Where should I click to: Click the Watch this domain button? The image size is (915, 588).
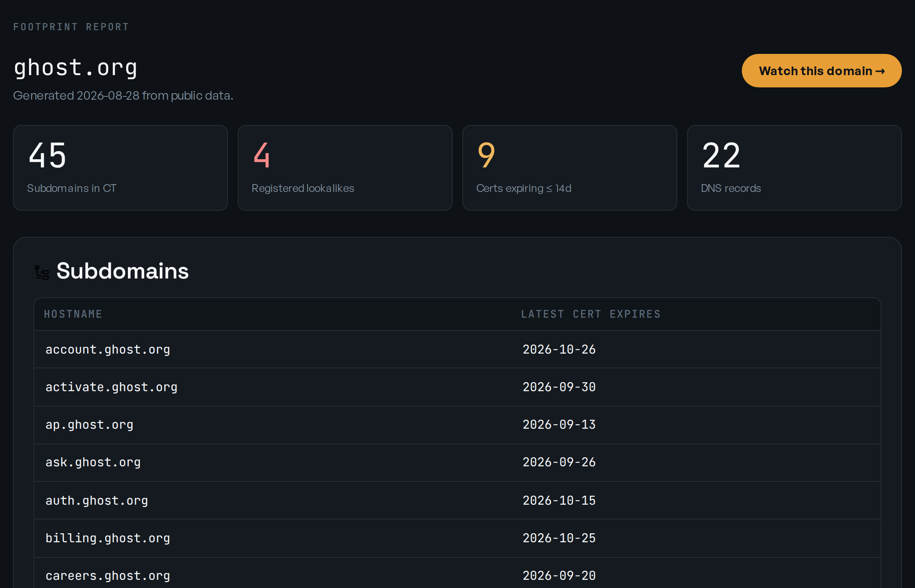click(x=821, y=71)
